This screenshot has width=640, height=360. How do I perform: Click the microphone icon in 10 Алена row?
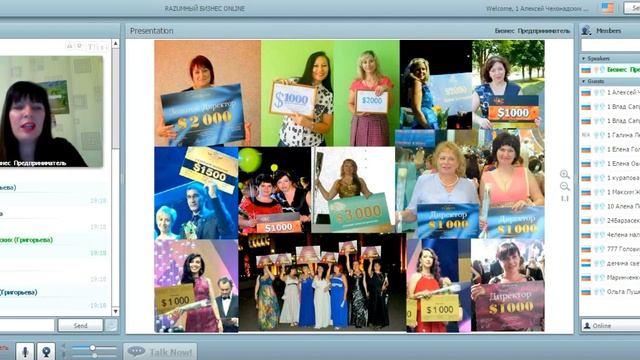tap(596, 207)
